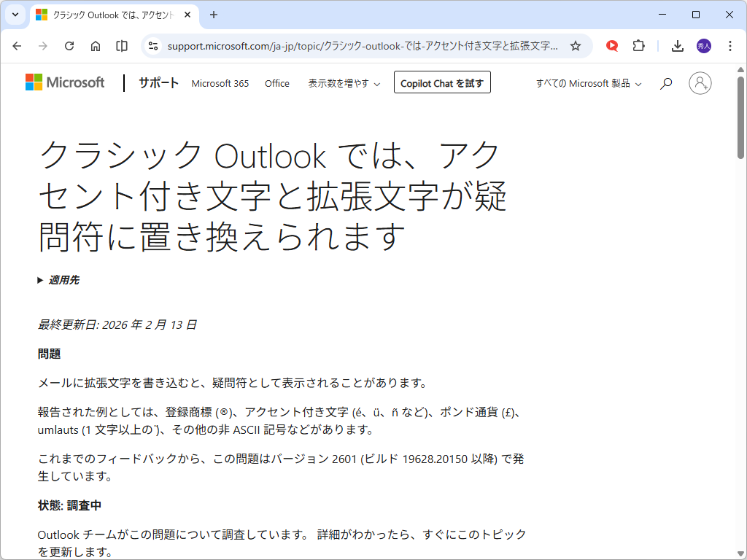Switch to the Office menu item

(x=276, y=83)
